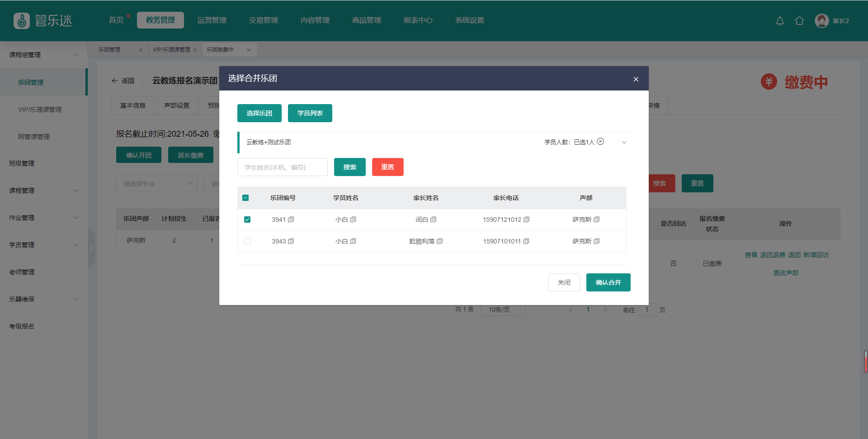
Task: Copy parent name 乾脆利落 via icon
Action: [x=440, y=241]
